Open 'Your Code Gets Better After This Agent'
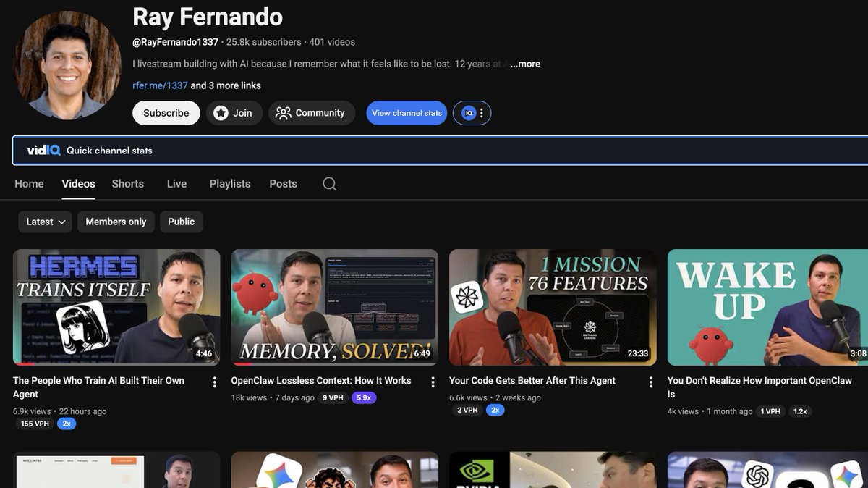 [532, 381]
